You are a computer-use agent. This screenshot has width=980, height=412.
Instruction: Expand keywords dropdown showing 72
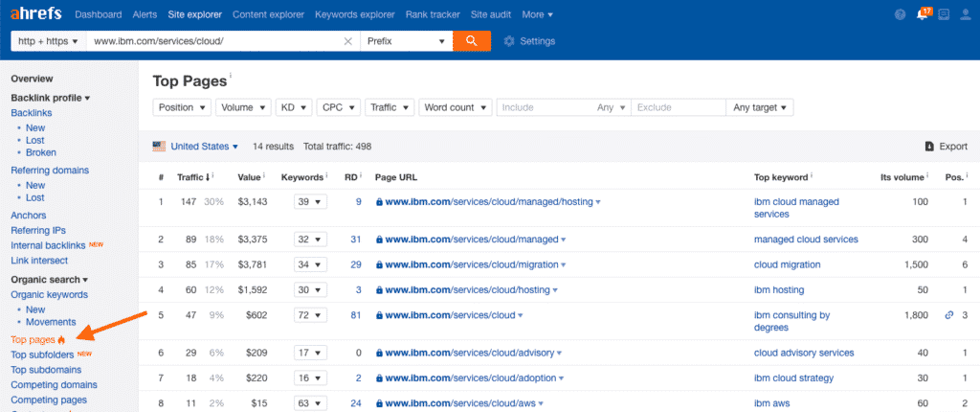point(310,315)
